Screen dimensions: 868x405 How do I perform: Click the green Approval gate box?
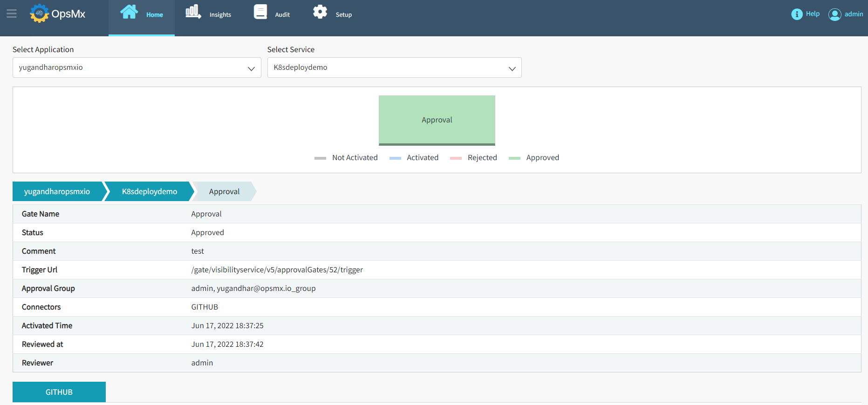click(437, 120)
